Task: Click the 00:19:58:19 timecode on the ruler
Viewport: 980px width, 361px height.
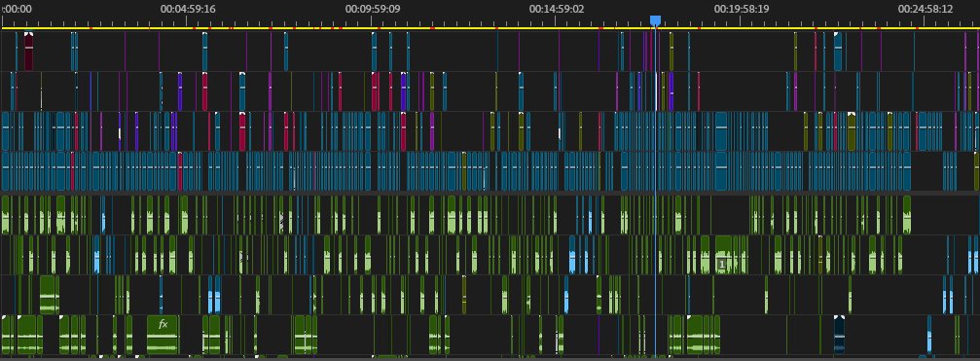Action: coord(742,9)
